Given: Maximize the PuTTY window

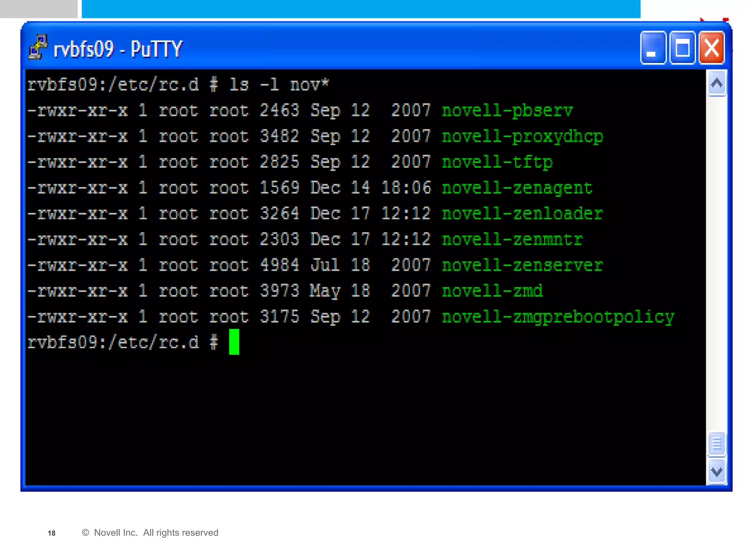Looking at the screenshot, I should tap(682, 48).
